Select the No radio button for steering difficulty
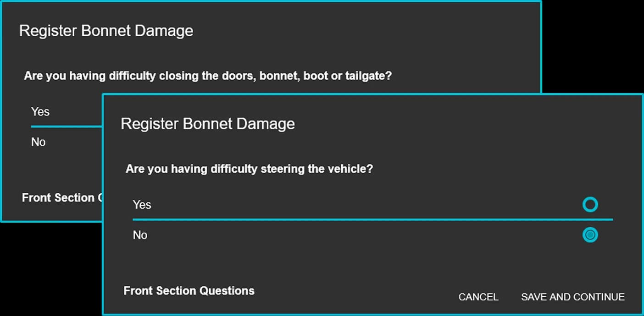 pyautogui.click(x=590, y=235)
